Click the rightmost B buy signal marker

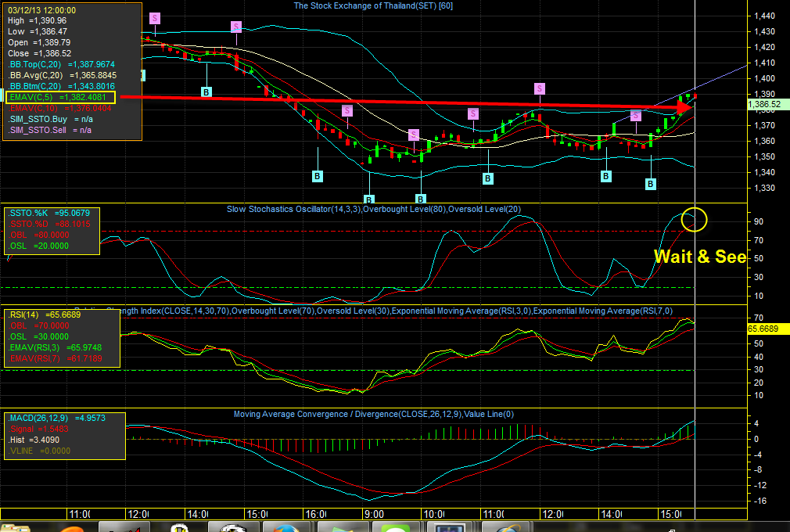tap(651, 184)
